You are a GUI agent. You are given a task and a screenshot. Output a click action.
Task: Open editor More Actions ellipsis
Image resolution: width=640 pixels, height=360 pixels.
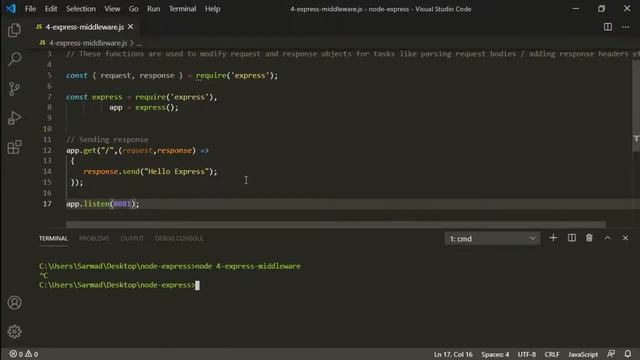[625, 27]
